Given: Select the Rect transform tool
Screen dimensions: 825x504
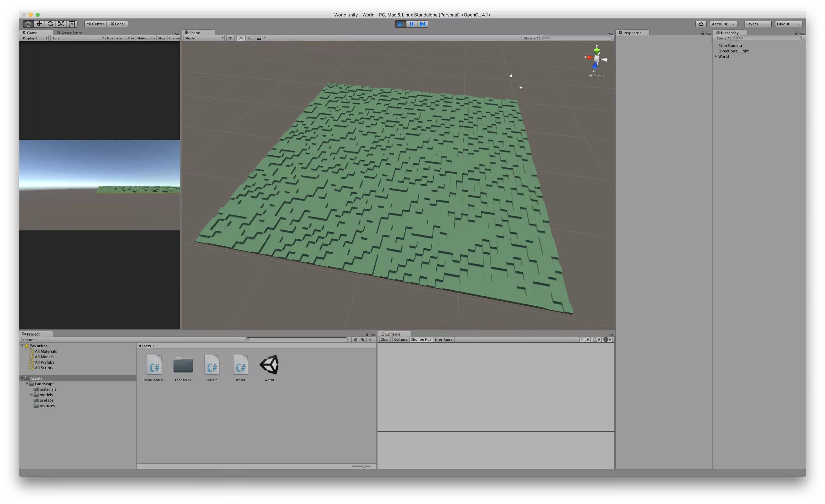Looking at the screenshot, I should 72,24.
